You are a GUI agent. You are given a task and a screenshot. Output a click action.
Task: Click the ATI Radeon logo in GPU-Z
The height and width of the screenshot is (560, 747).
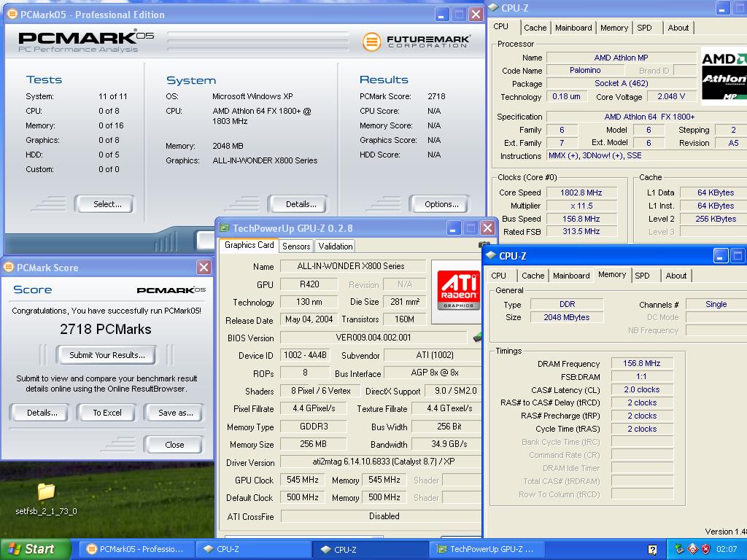458,290
